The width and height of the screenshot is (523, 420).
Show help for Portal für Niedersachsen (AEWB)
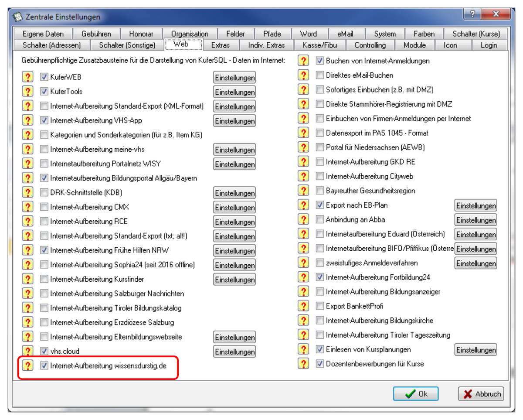click(303, 147)
